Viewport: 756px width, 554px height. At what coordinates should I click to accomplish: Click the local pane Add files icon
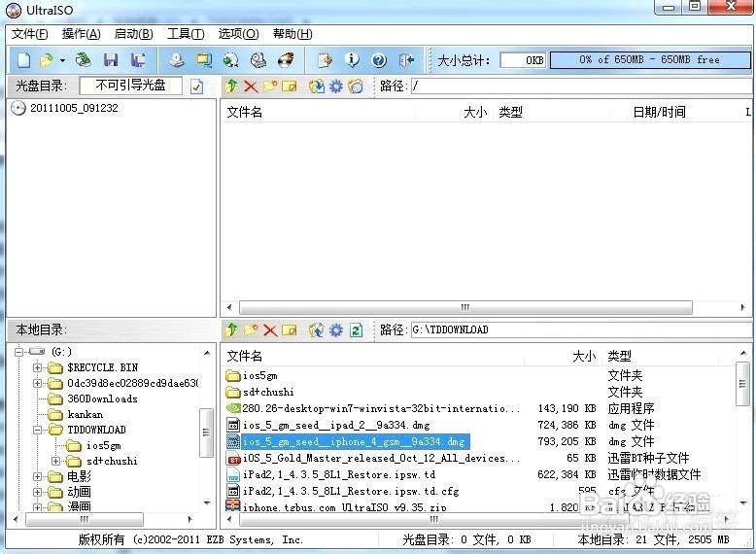(x=317, y=329)
